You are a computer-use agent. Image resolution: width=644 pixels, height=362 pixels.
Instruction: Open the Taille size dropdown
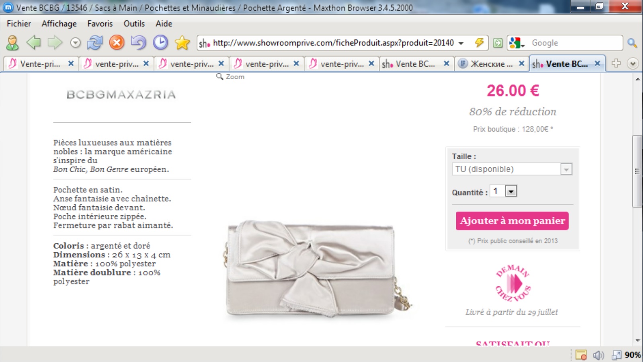512,169
